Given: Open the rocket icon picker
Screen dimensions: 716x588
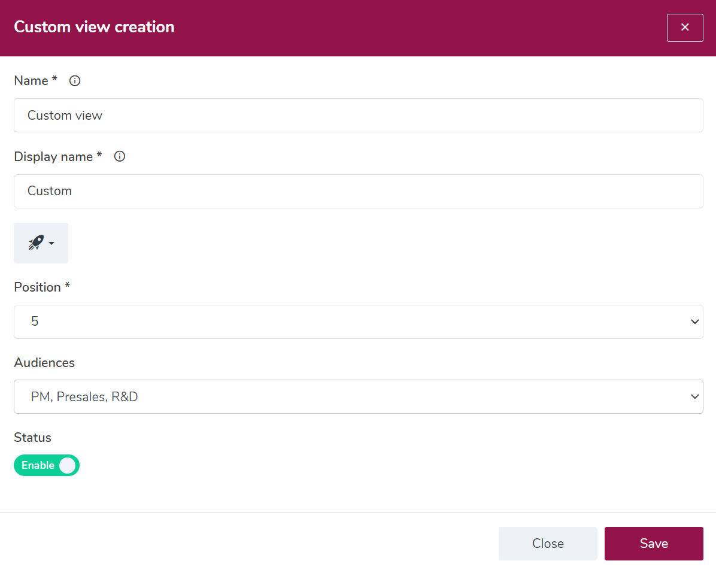Looking at the screenshot, I should pos(41,243).
